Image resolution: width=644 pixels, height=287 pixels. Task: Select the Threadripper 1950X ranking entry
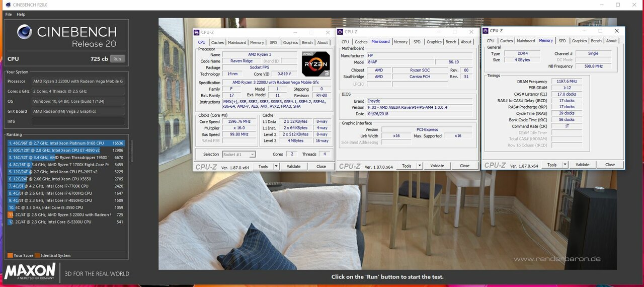tap(66, 158)
